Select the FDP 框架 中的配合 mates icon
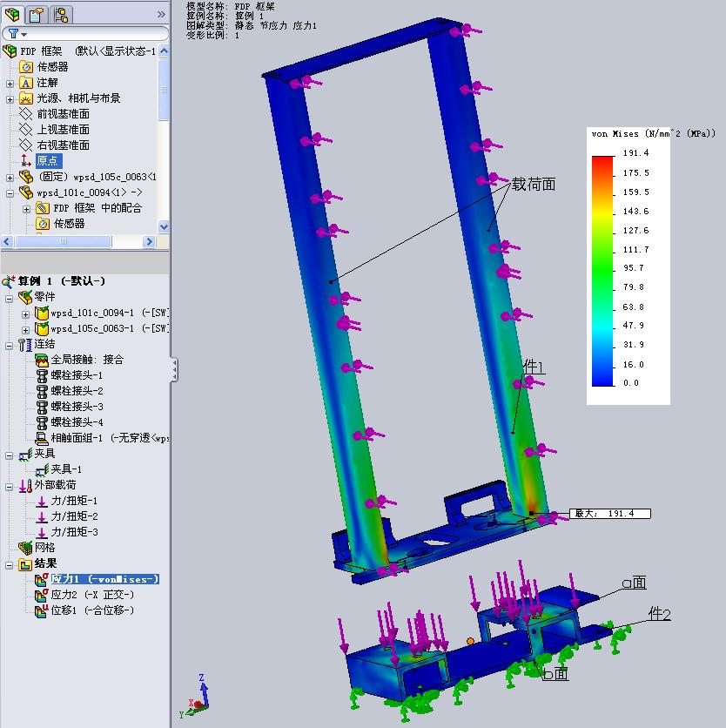 point(43,208)
